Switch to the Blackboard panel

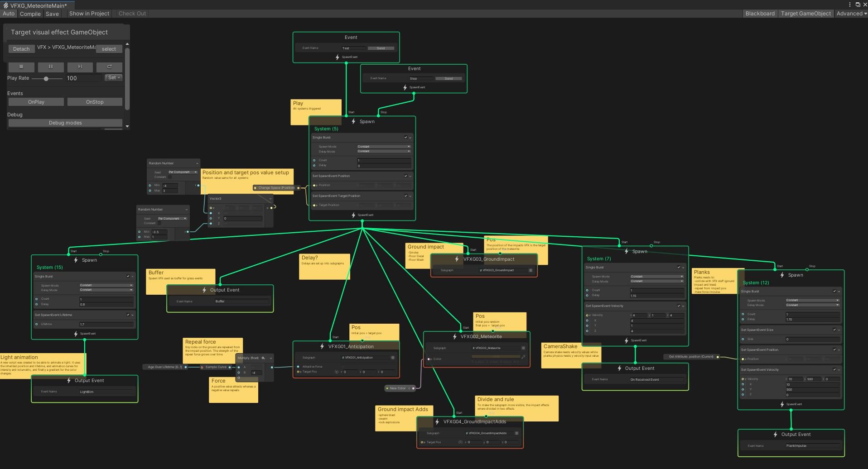(760, 13)
